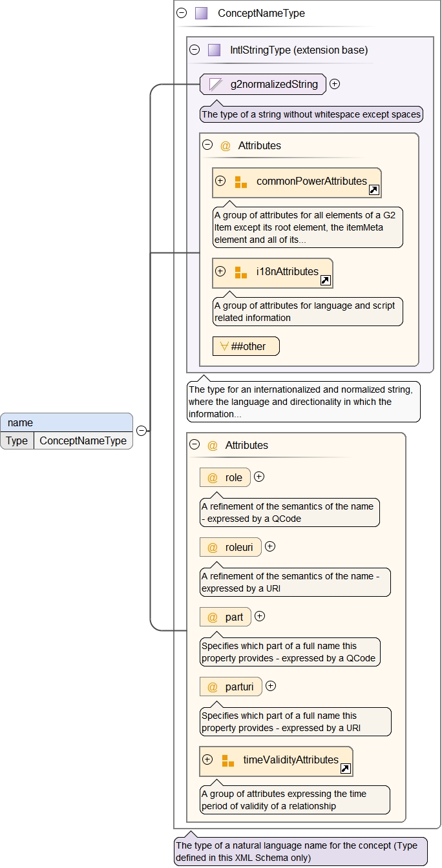Collapse the name element tree

141,431
